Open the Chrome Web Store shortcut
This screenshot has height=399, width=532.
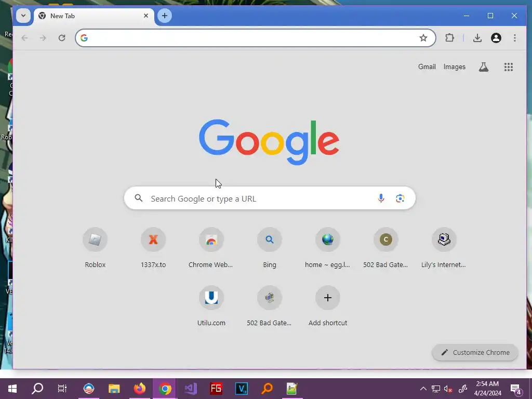point(211,248)
